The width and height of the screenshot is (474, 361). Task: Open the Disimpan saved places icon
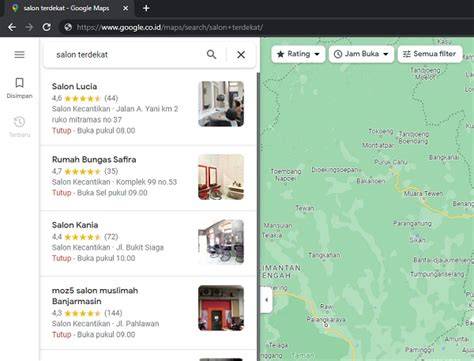20,88
